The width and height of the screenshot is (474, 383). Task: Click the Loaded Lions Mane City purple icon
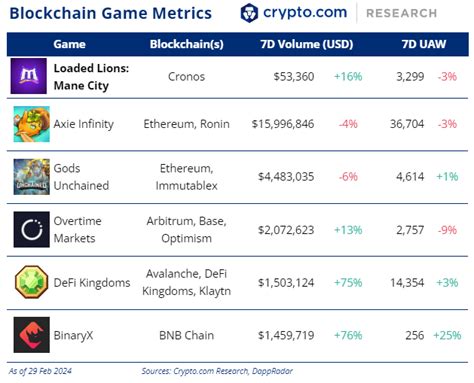[29, 76]
